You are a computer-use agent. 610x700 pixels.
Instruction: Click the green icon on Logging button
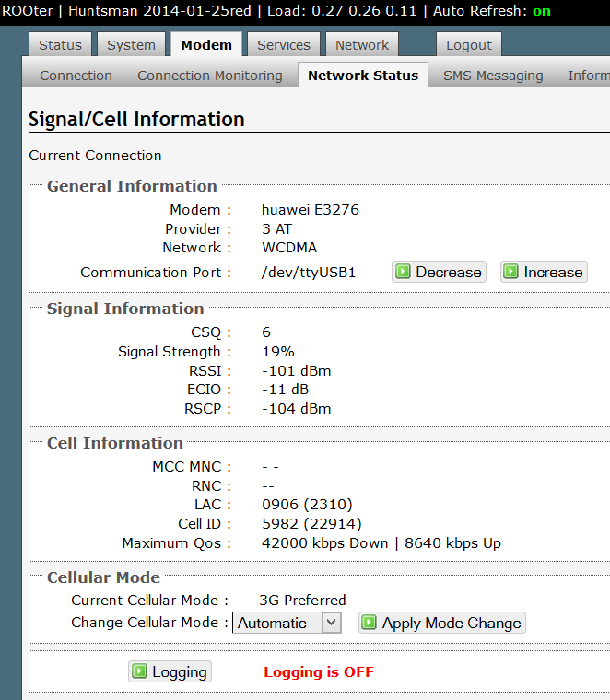point(139,671)
